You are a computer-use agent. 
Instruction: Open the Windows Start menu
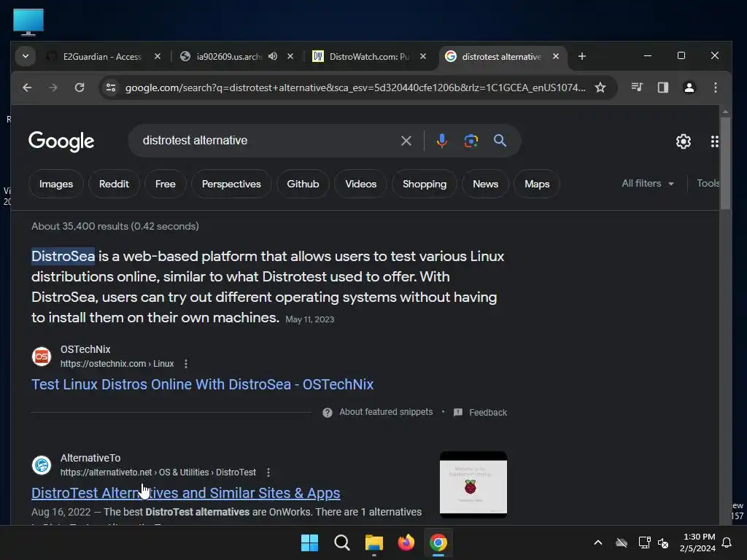coord(309,542)
